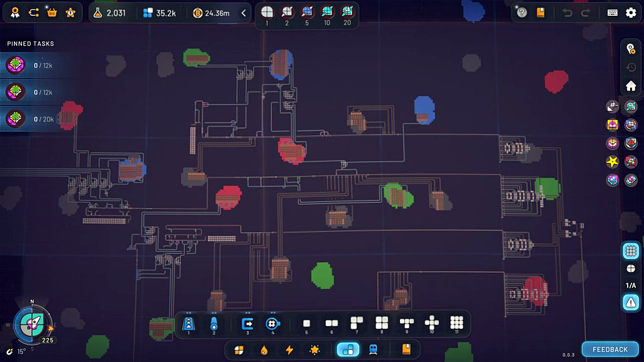Click the yellow-framed pink shape icon
Image resolution: width=644 pixels, height=362 pixels.
pos(613,124)
